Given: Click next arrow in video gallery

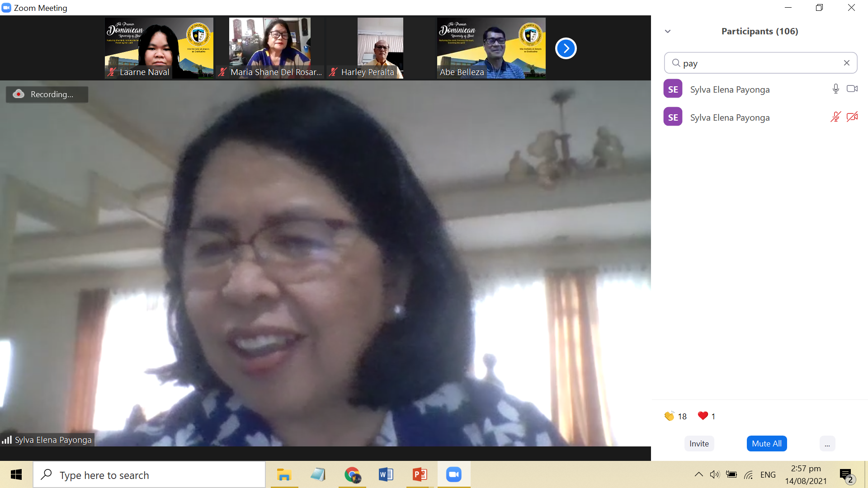Looking at the screenshot, I should 566,48.
